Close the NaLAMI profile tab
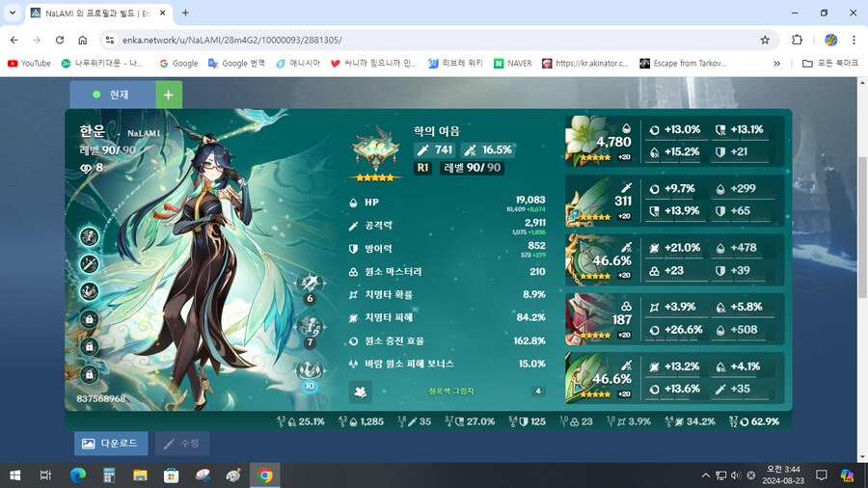The height and width of the screenshot is (488, 868). point(163,13)
